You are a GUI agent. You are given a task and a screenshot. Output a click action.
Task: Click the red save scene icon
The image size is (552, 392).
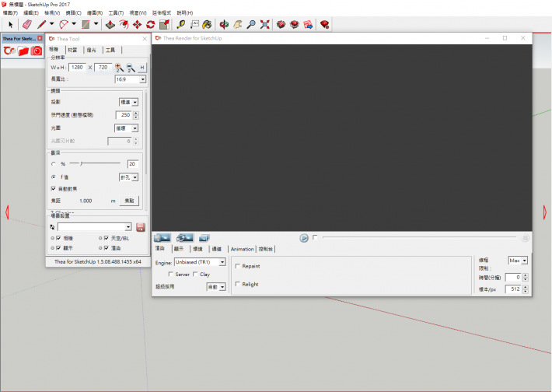click(x=141, y=226)
